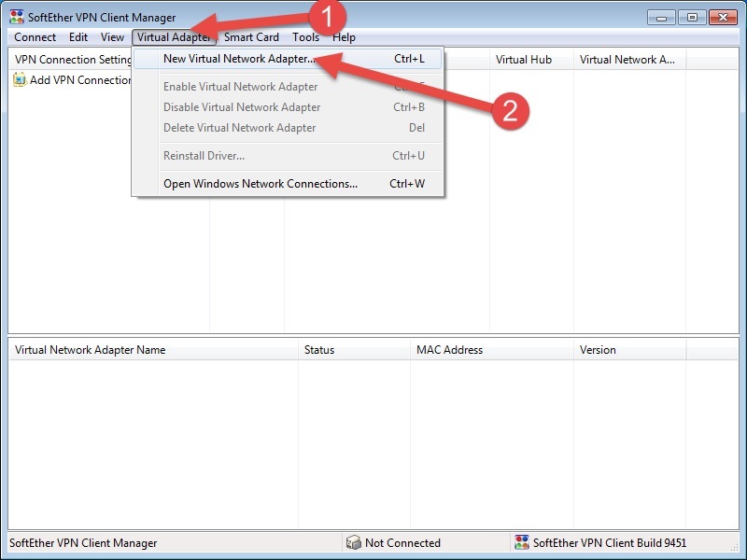
Task: Close the Virtual Adapter menu
Action: pos(174,37)
